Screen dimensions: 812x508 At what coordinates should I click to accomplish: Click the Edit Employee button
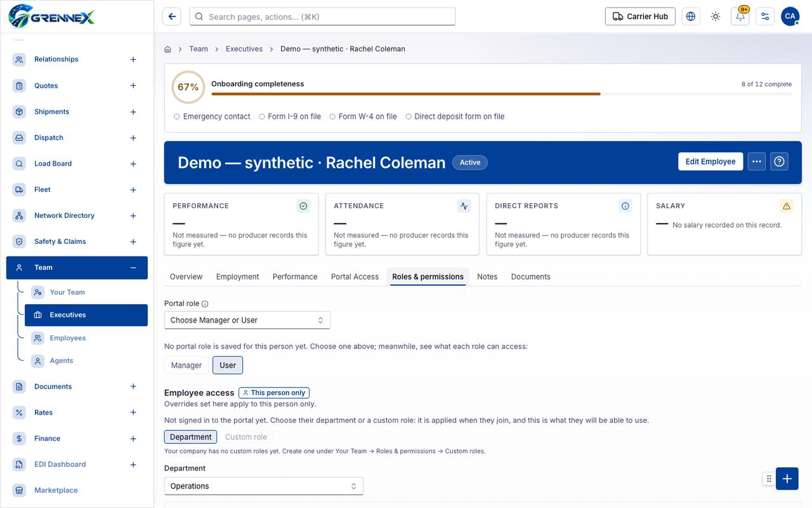710,162
